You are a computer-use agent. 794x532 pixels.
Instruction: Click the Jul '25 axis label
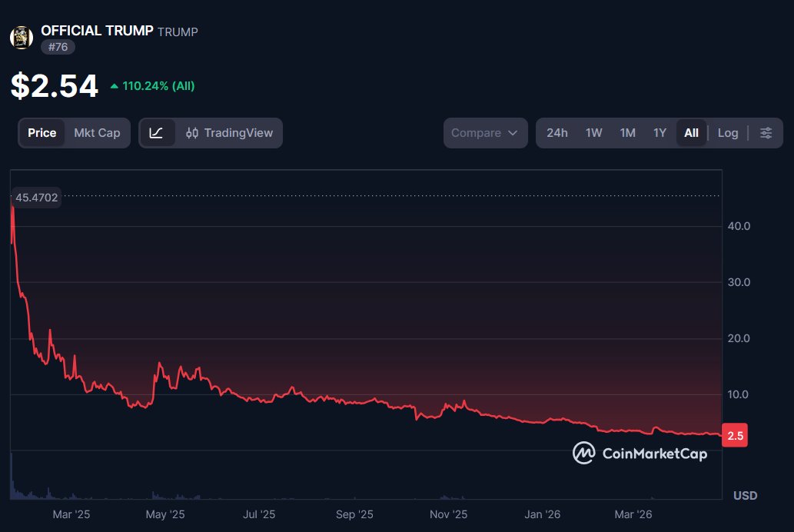(x=259, y=514)
